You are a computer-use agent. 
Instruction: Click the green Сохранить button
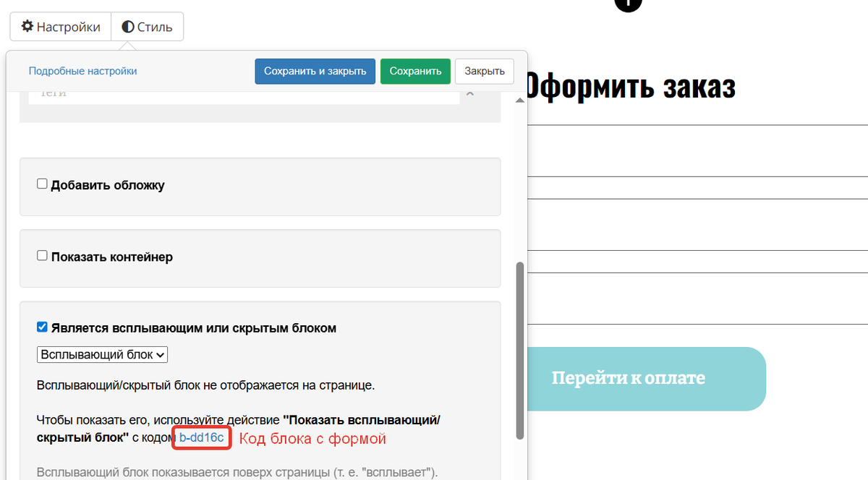(x=415, y=71)
